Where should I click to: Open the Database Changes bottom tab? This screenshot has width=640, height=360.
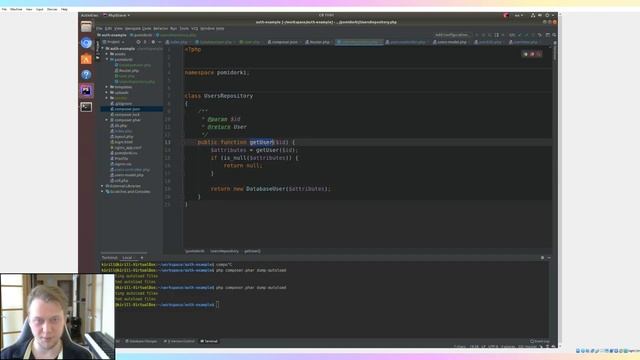point(141,341)
